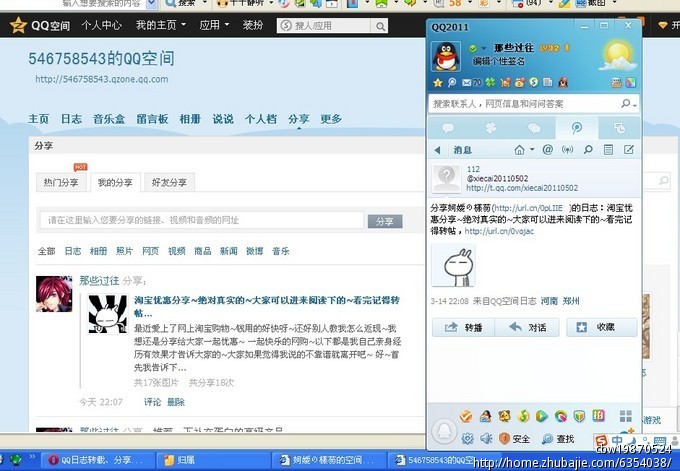The width and height of the screenshot is (680, 471).
Task: Click green clover icon in QQ shortcut row
Action: tap(490, 82)
